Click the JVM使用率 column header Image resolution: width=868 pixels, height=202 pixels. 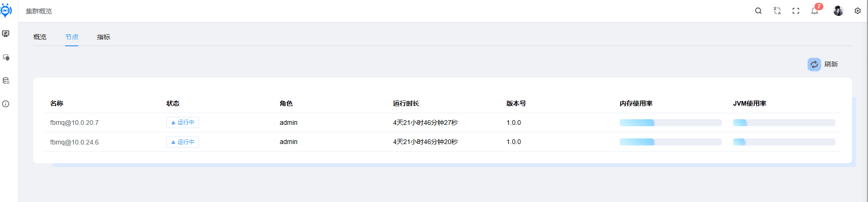[749, 103]
